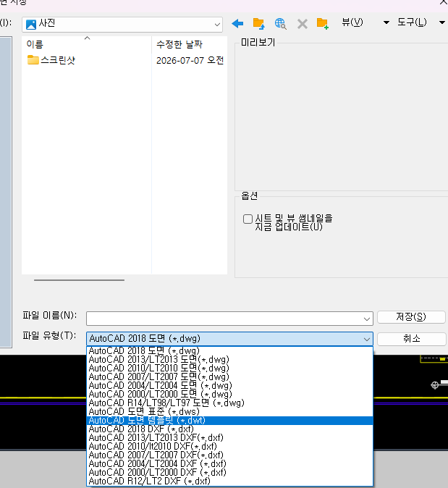Select AutoCAD 2018 DXF (*.dxf) option

coord(229,429)
